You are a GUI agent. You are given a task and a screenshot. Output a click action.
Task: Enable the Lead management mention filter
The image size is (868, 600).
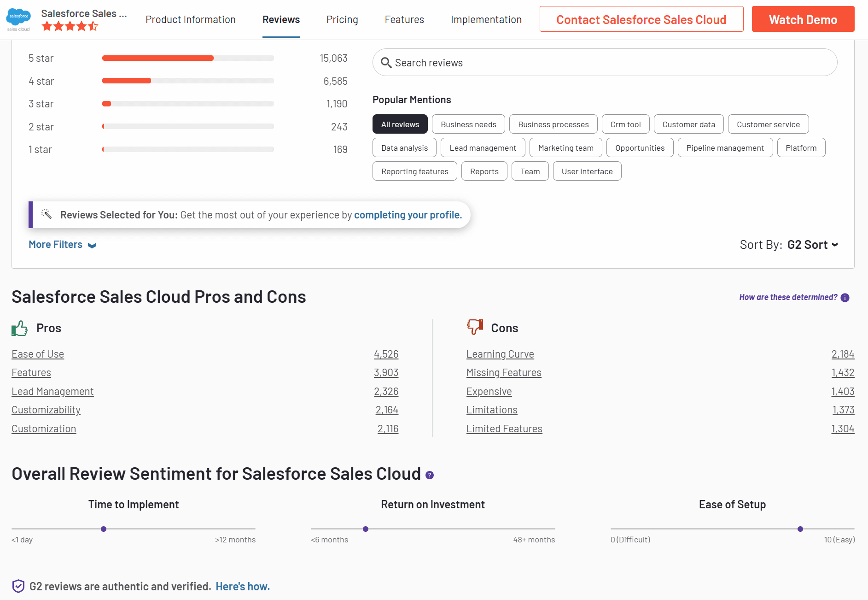coord(483,147)
